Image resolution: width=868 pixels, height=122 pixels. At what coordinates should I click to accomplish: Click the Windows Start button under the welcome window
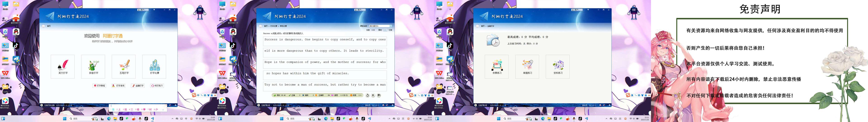65,119
